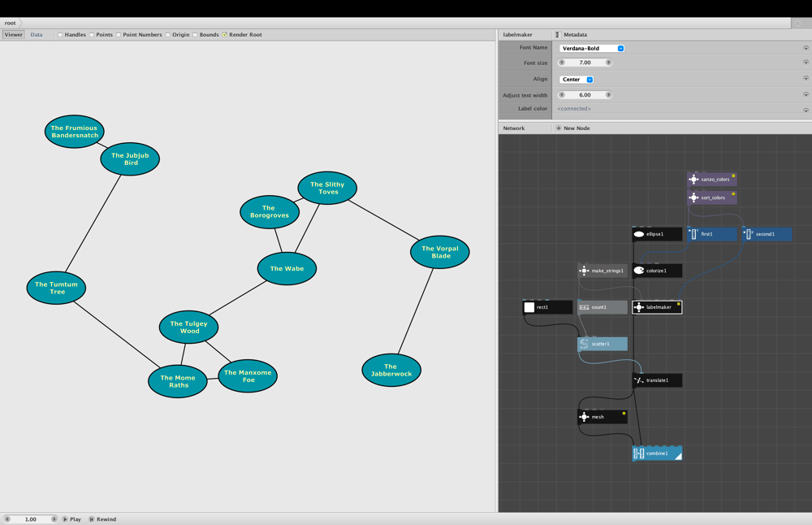Screen dimensions: 812x525
Task: Increase the Font size value
Action: [x=608, y=63]
